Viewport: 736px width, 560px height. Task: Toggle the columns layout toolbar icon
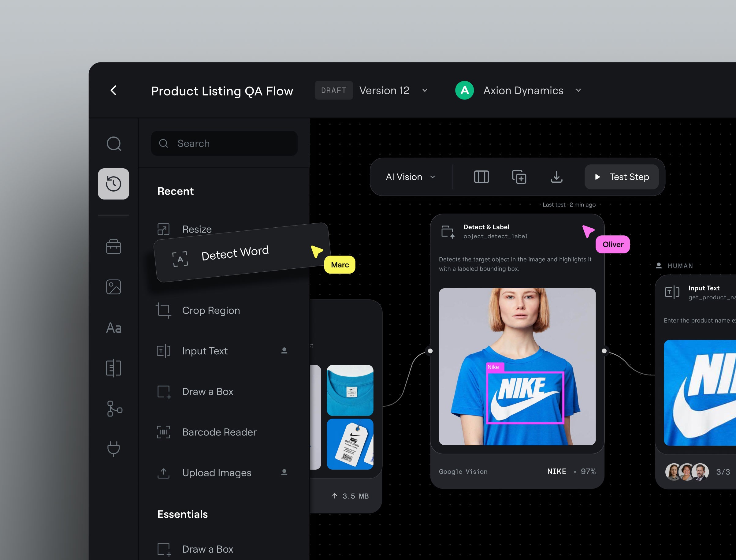point(481,177)
